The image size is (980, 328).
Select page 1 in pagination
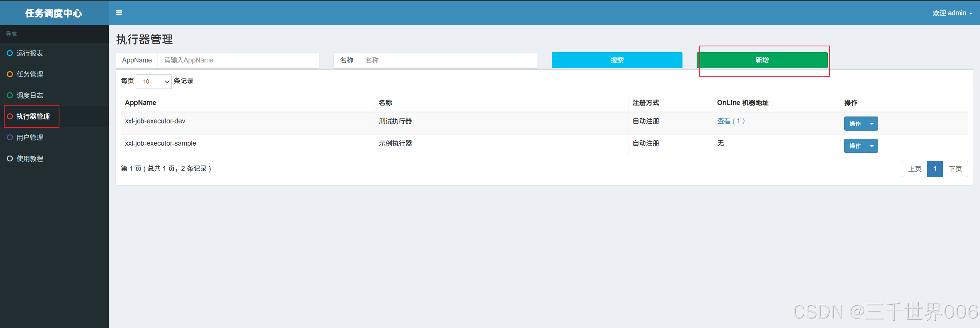pyautogui.click(x=935, y=169)
